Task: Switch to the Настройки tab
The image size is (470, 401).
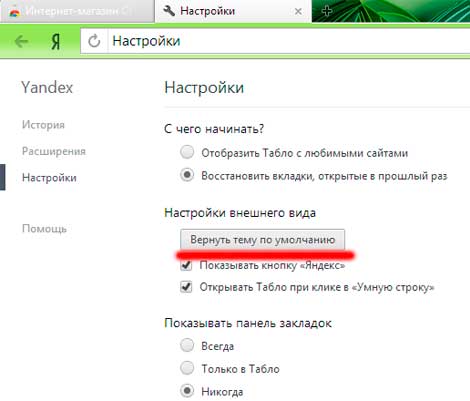Action: click(233, 11)
